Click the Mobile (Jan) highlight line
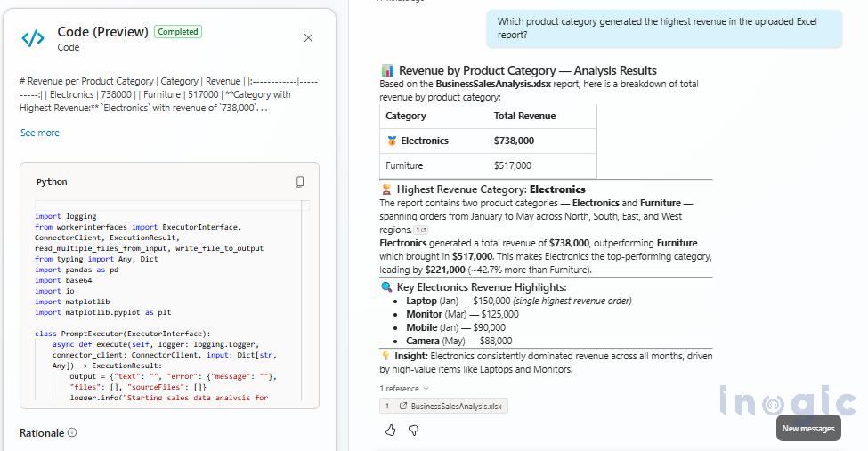Screen dimensions: 868x451 point(456,327)
